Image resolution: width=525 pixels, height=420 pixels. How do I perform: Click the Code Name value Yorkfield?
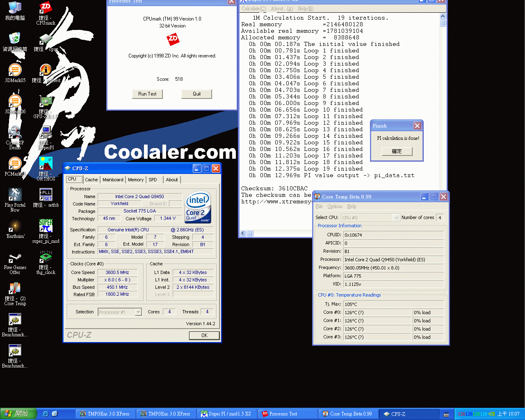click(119, 203)
